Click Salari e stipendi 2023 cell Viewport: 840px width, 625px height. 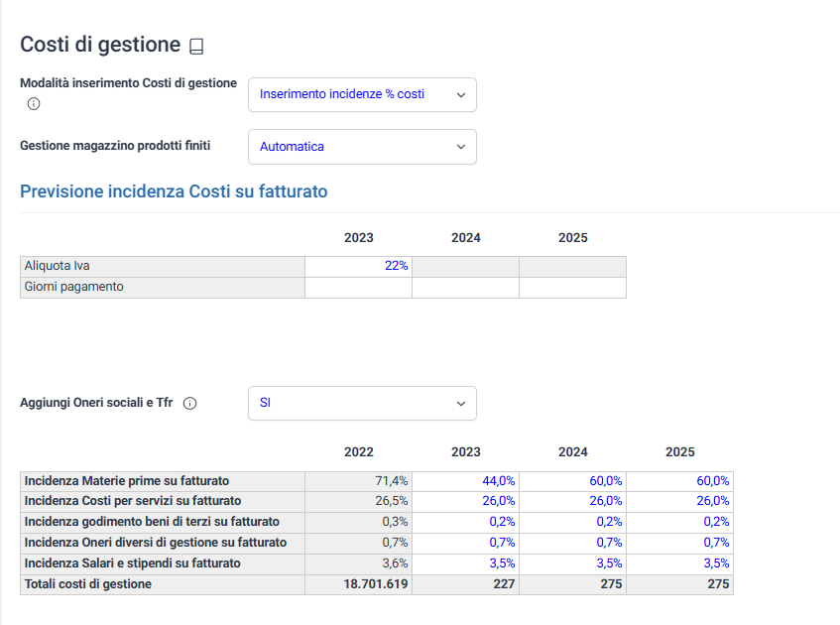(465, 563)
